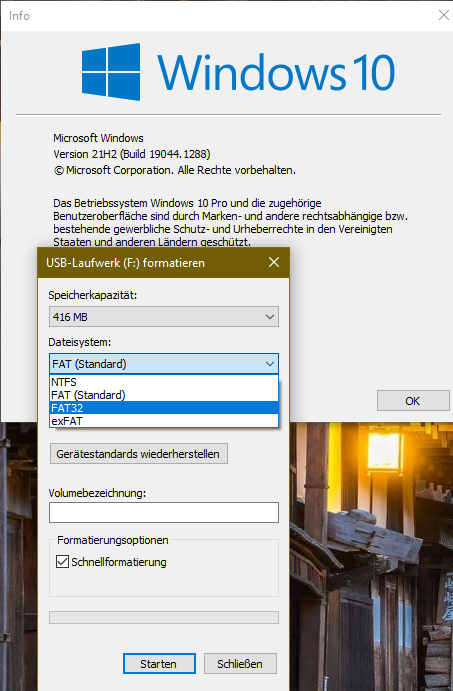Click the Version 21H2 build text
Screen dimensions: 453x691
[x=132, y=154]
